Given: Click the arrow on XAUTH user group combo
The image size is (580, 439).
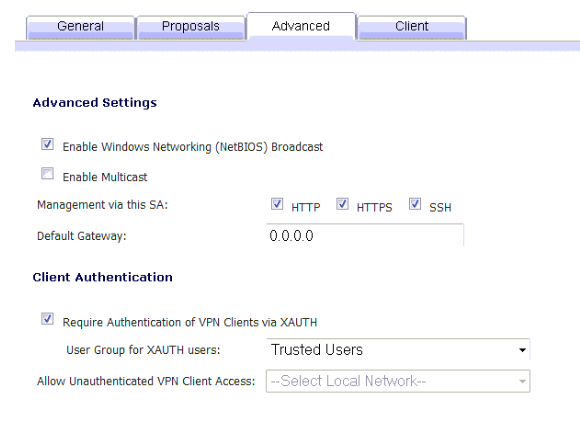Looking at the screenshot, I should 522,350.
